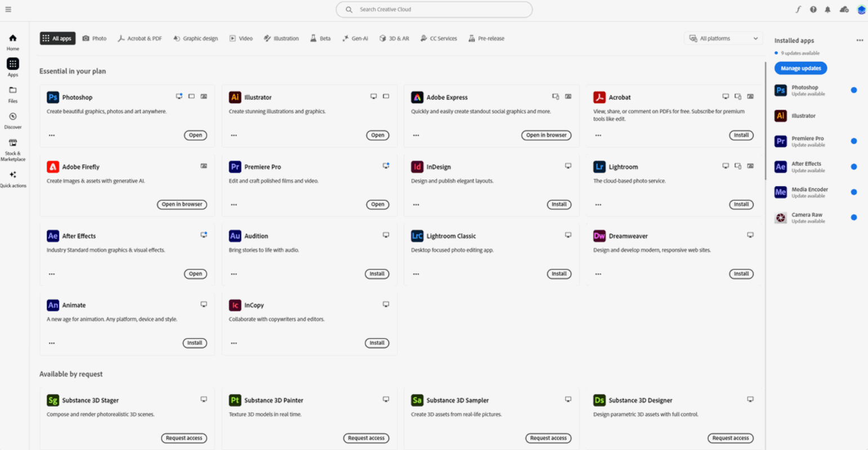Open InDesign card more options
The image size is (868, 450).
416,205
